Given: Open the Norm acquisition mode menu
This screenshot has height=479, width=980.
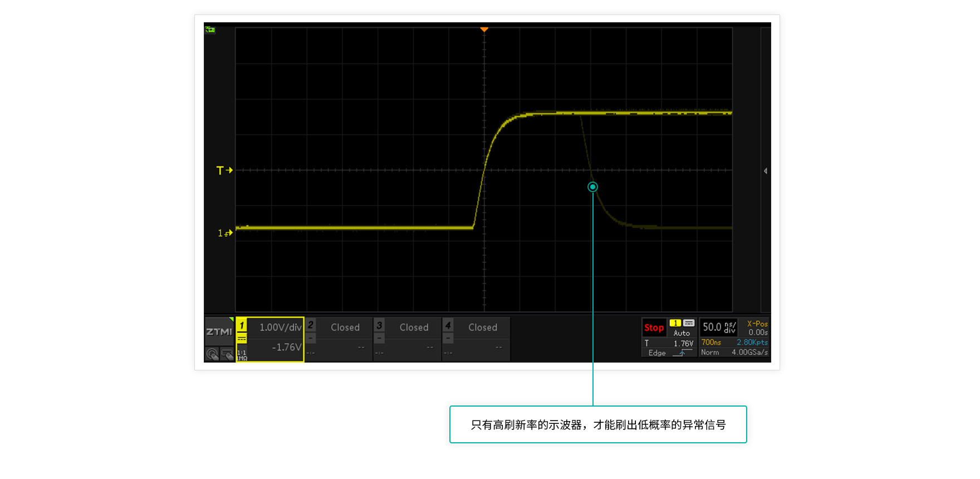Looking at the screenshot, I should tap(710, 353).
